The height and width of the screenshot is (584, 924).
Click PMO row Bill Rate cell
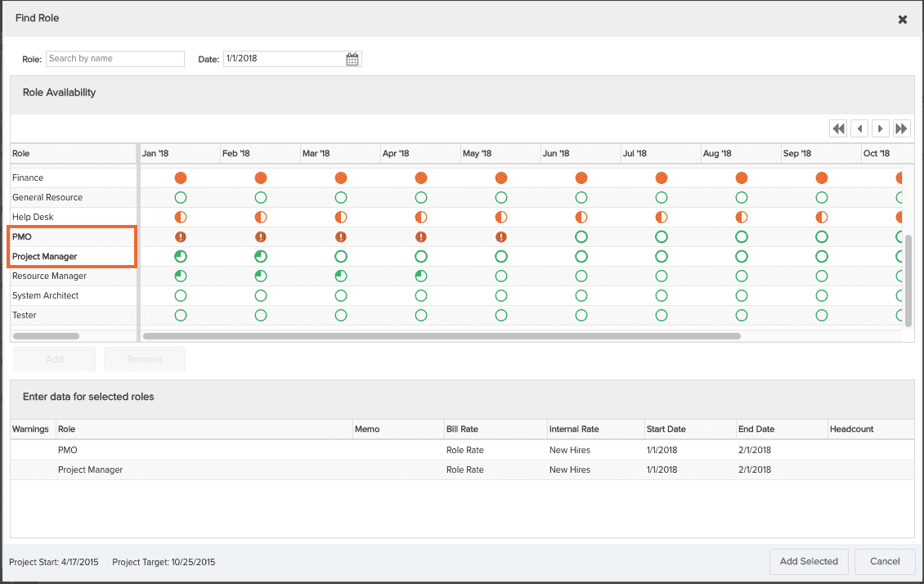[496, 450]
